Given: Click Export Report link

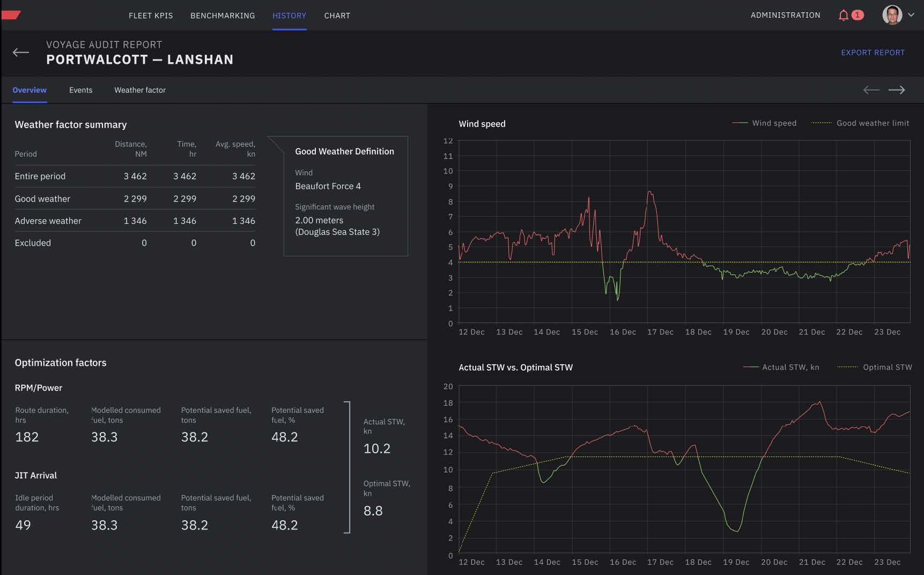Looking at the screenshot, I should pyautogui.click(x=873, y=53).
